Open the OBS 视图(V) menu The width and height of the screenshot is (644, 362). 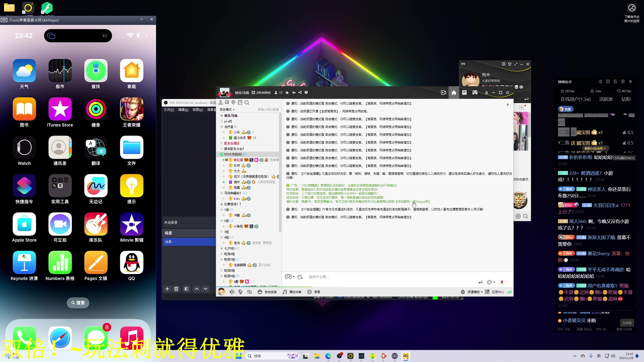198,110
